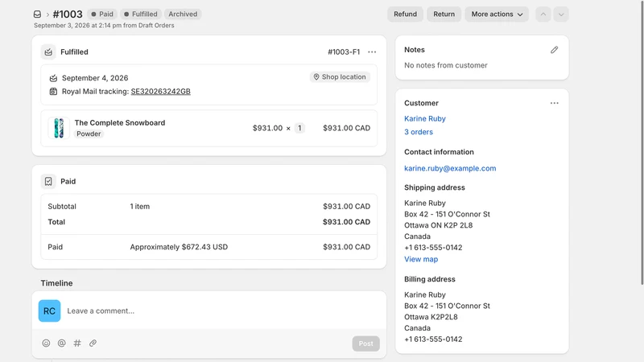644x362 pixels.
Task: Click the fulfillment date calendar icon
Action: point(53,78)
